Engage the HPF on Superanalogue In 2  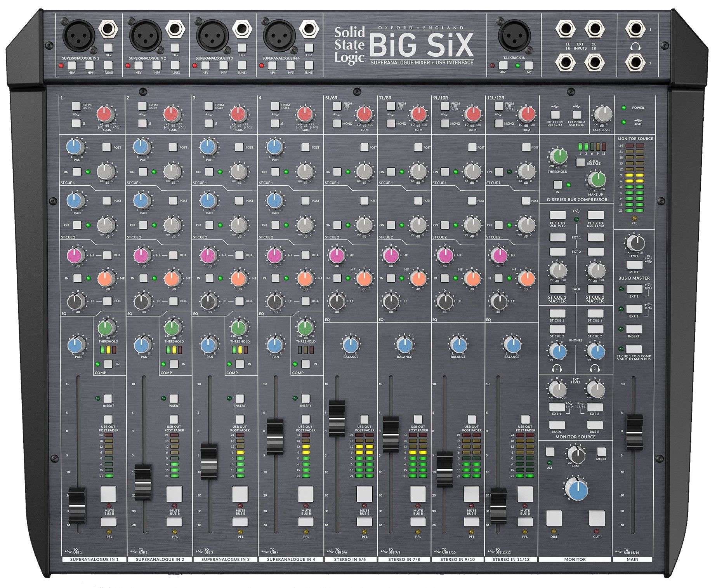[157, 66]
